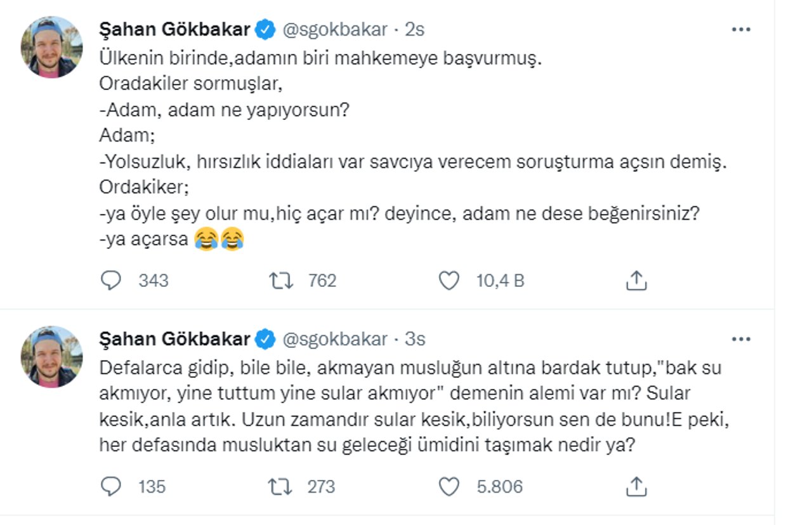The width and height of the screenshot is (812, 525).
Task: Reply to the mahkeme joke tweet
Action: (112, 281)
